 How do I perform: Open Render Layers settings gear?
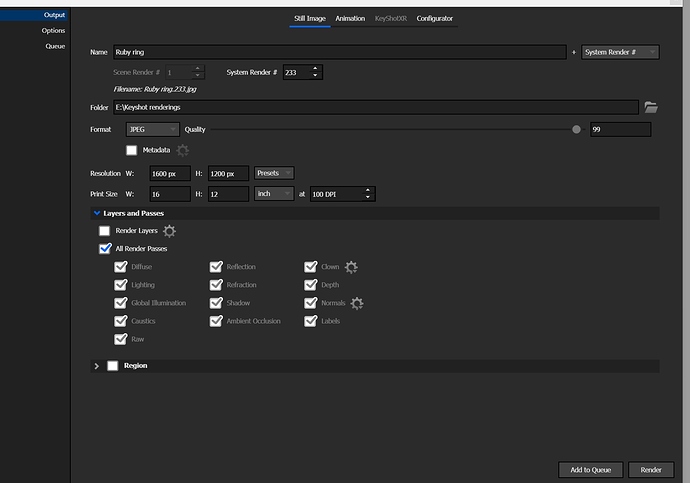169,231
